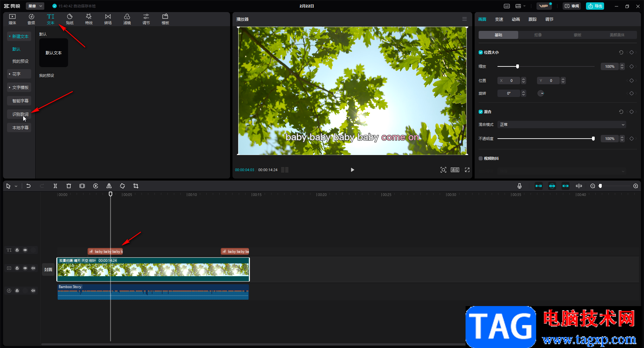Open the 转场 transitions panel
The image size is (644, 348).
coord(108,19)
